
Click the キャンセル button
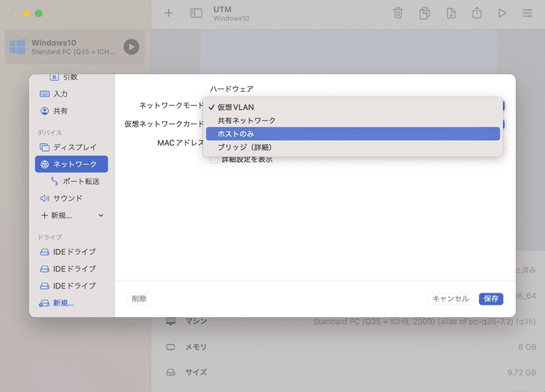[450, 299]
